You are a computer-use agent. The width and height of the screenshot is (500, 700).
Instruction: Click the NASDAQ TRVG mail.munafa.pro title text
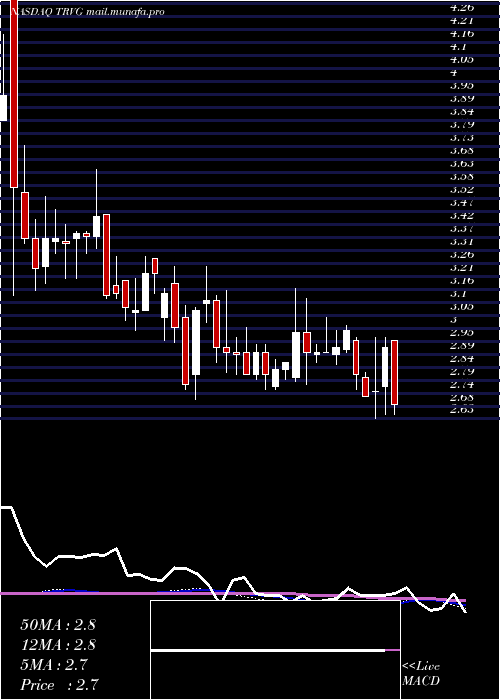click(x=87, y=12)
